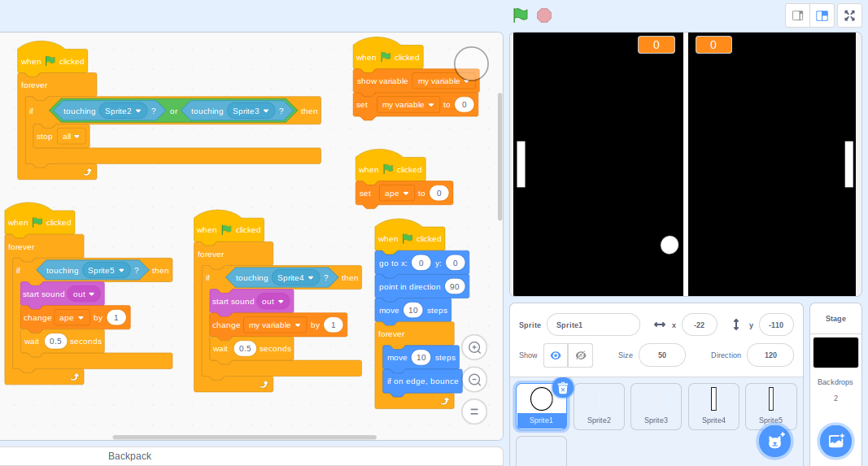Screen dimensions: 868x466
Task: Click the change ape by 1 value
Action: pyautogui.click(x=116, y=318)
